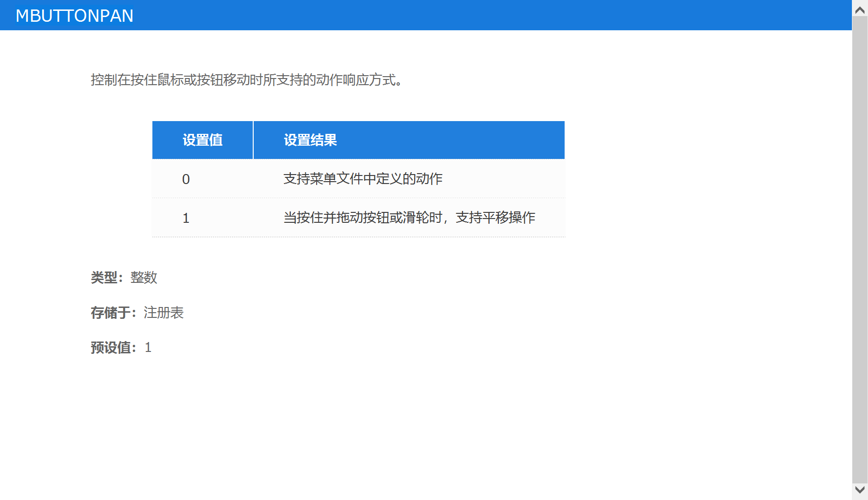Click the description sentence 控制在按住鼠标
868x500 pixels.
[247, 80]
